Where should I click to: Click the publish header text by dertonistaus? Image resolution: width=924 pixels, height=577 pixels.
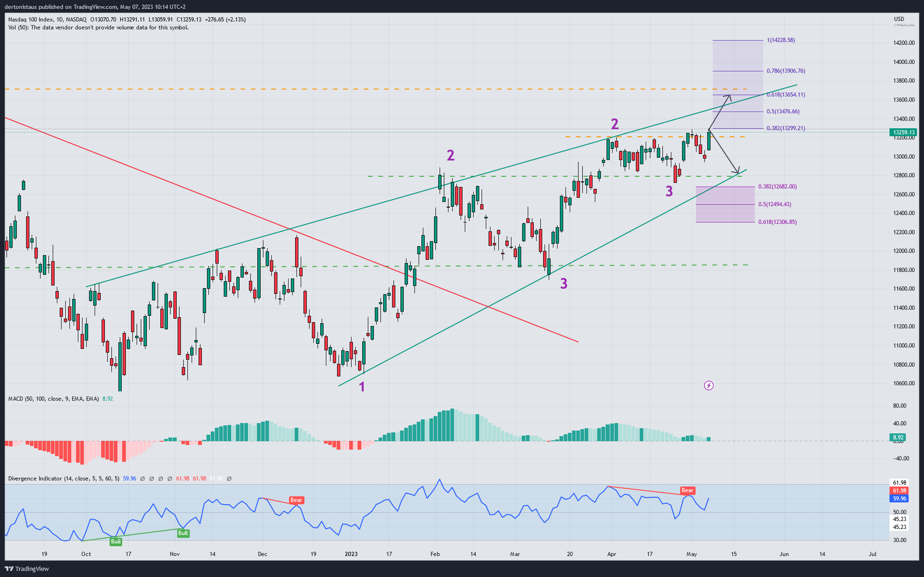[x=95, y=7]
